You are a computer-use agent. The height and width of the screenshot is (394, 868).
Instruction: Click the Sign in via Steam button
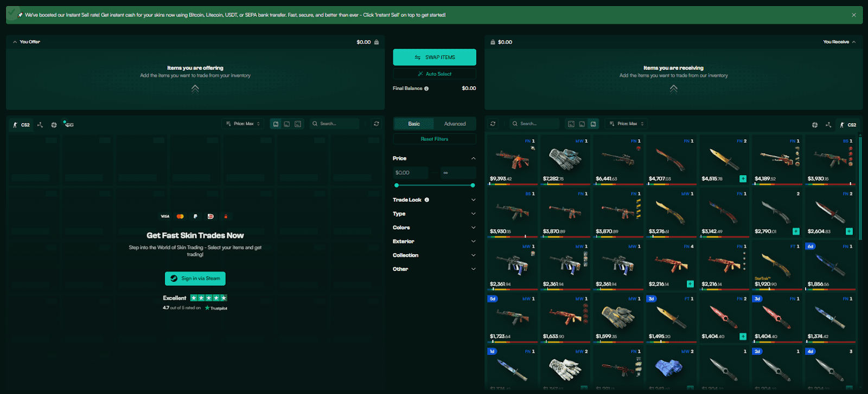[x=195, y=279]
